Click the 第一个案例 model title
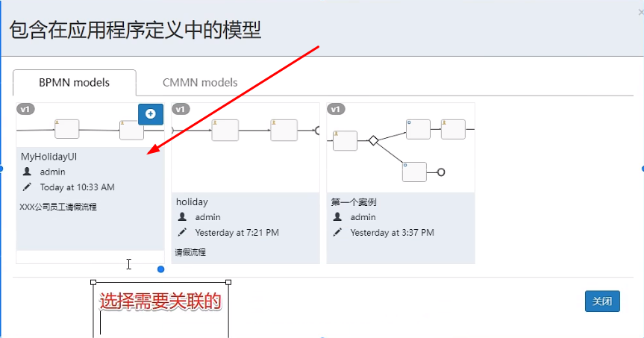Viewport: 644px width, 338px height. point(354,201)
